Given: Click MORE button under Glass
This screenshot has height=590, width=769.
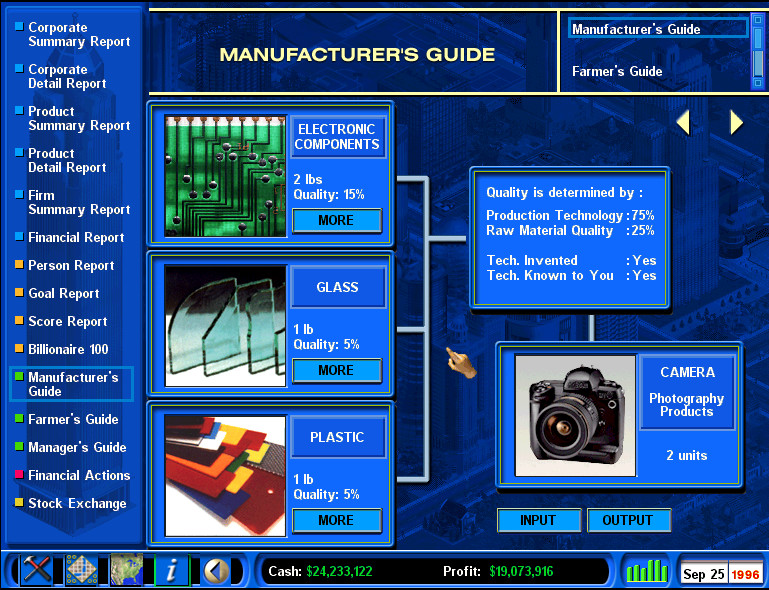Looking at the screenshot, I should point(336,371).
